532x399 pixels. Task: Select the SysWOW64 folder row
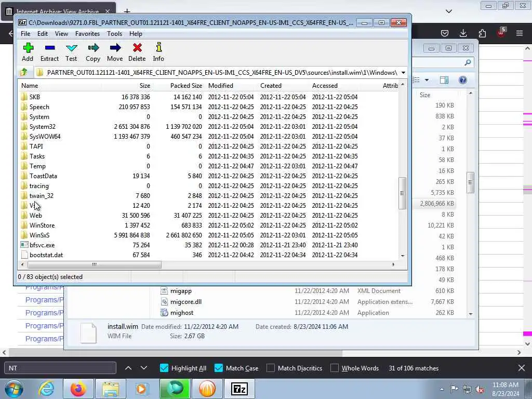point(209,137)
